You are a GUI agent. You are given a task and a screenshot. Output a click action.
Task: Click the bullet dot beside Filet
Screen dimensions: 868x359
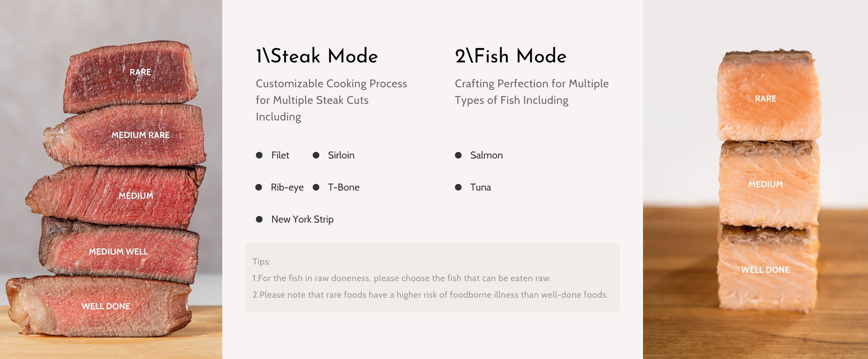pyautogui.click(x=259, y=155)
